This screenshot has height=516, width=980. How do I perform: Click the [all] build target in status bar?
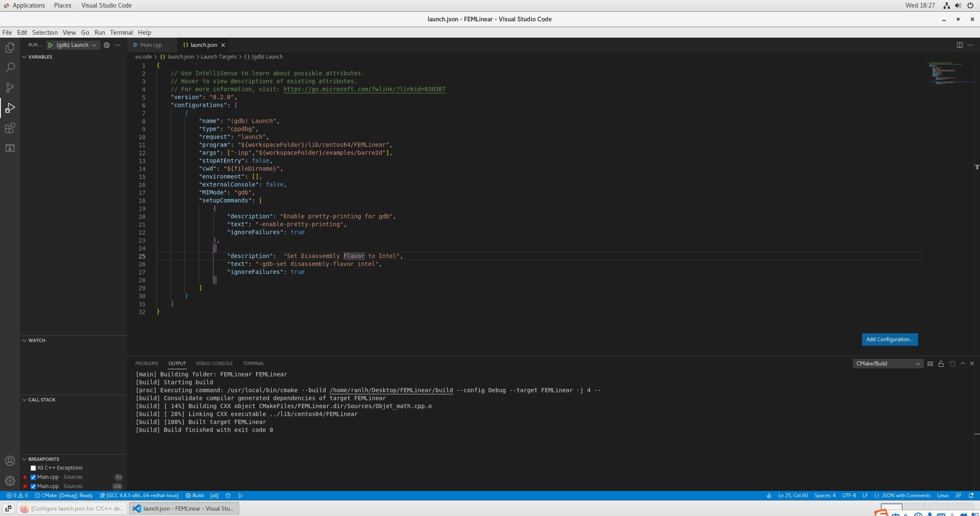pyautogui.click(x=214, y=496)
